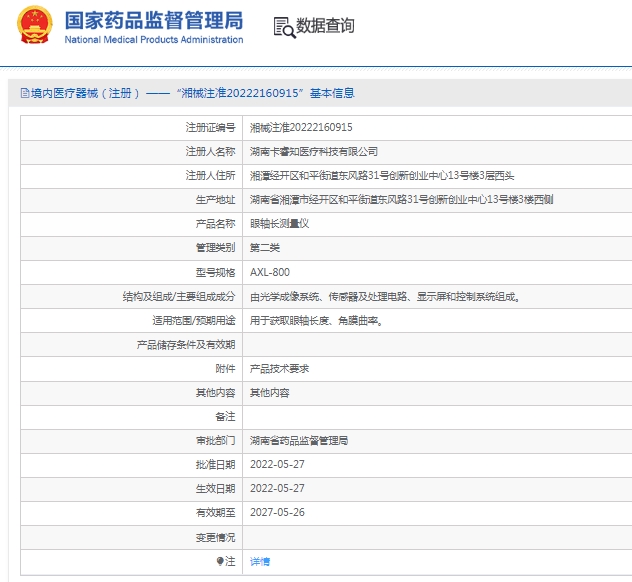The width and height of the screenshot is (632, 582).
Task: Select the 生产地址 address value
Action: pyautogui.click(x=401, y=200)
